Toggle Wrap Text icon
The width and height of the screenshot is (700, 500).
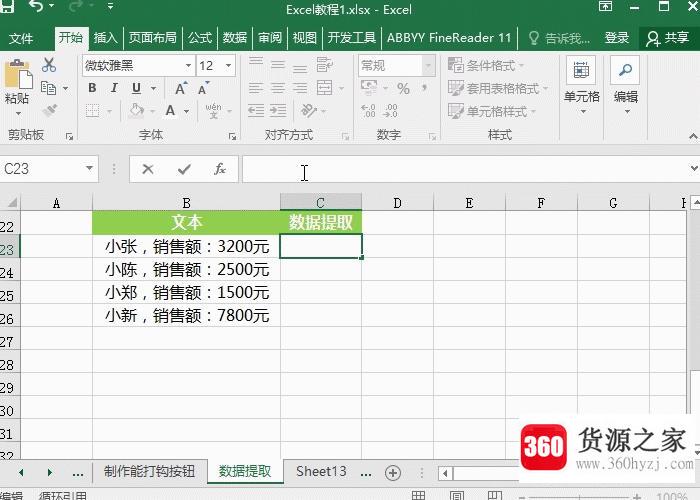coord(325,65)
